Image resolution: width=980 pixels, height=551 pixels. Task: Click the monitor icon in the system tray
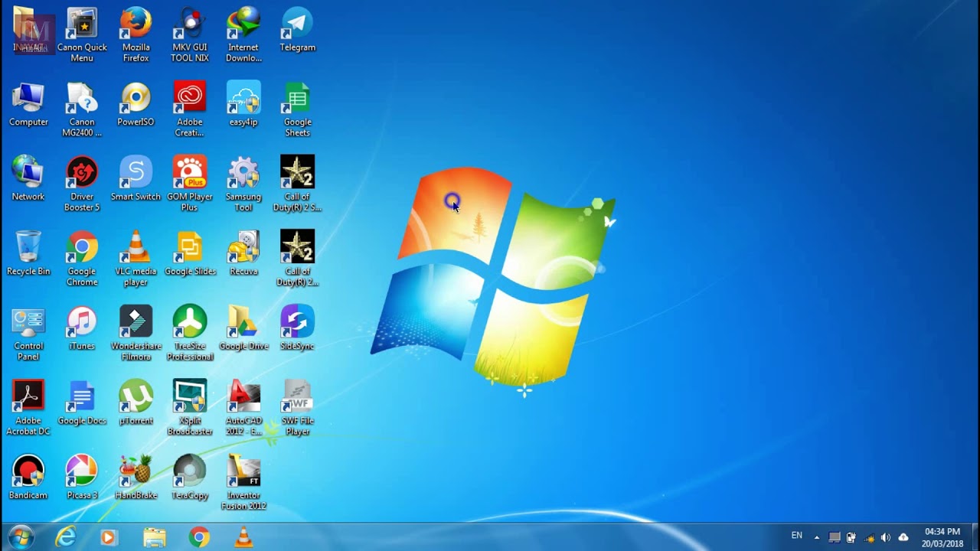[835, 538]
